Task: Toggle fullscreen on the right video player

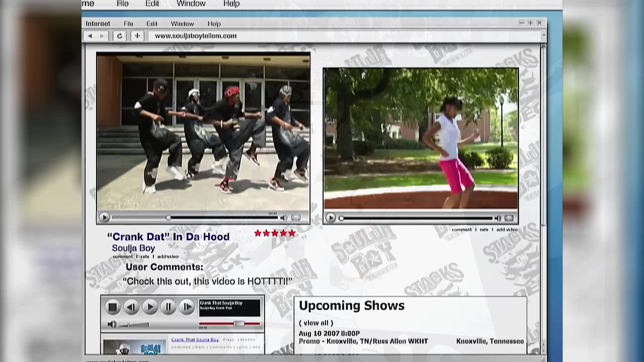Action: click(509, 218)
